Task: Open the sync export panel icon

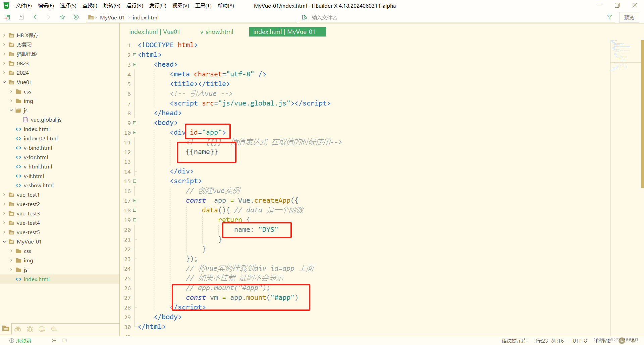Action: pos(42,329)
